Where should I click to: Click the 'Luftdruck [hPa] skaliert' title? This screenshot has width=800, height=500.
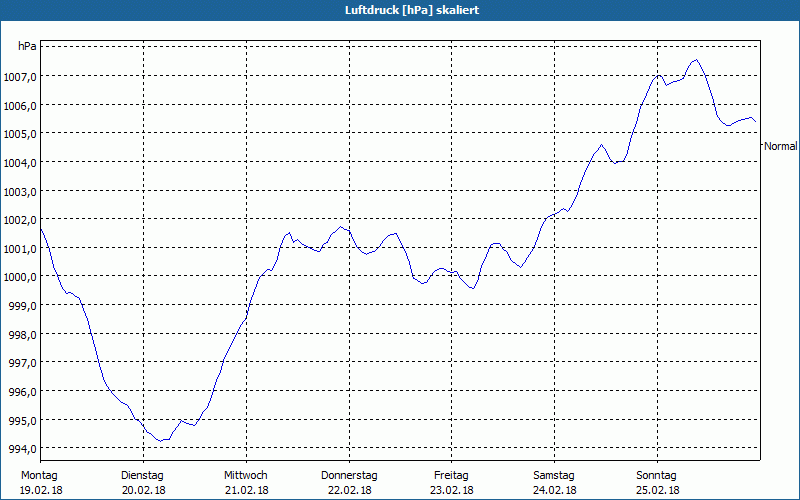(x=412, y=10)
